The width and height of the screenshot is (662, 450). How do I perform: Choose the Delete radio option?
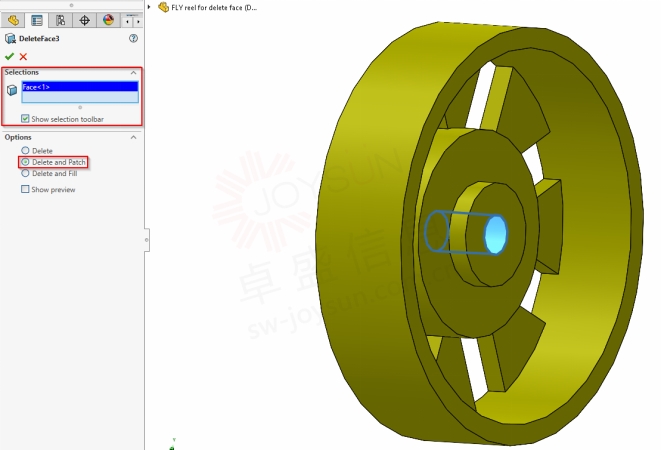(25, 151)
